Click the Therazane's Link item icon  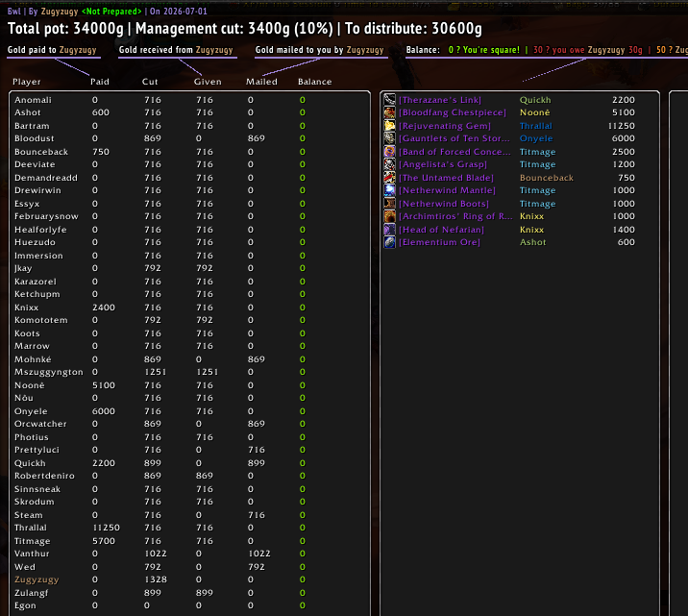(389, 100)
